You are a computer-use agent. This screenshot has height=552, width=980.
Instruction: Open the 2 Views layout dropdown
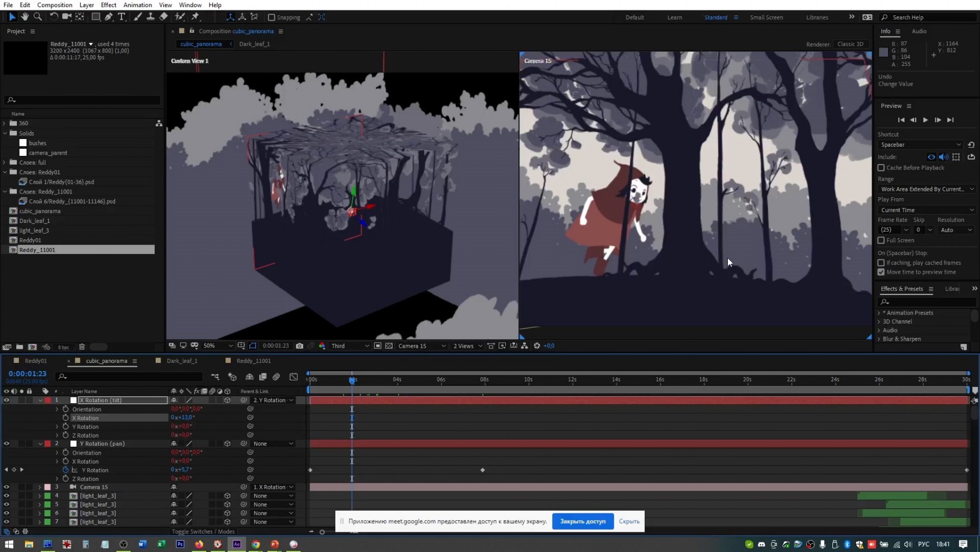point(468,345)
